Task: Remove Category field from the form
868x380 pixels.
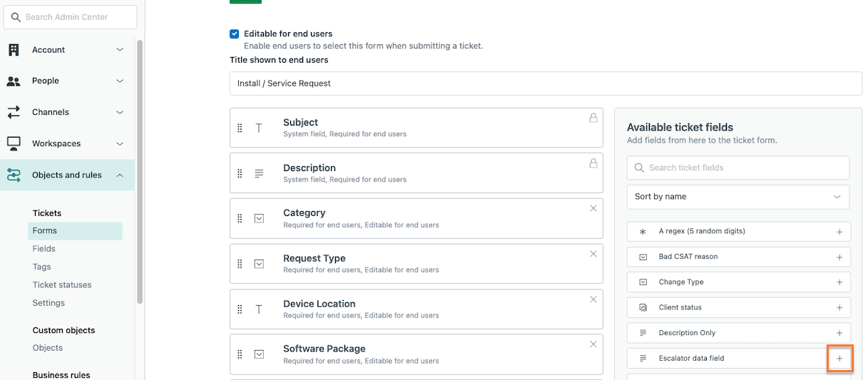Action: click(x=593, y=208)
